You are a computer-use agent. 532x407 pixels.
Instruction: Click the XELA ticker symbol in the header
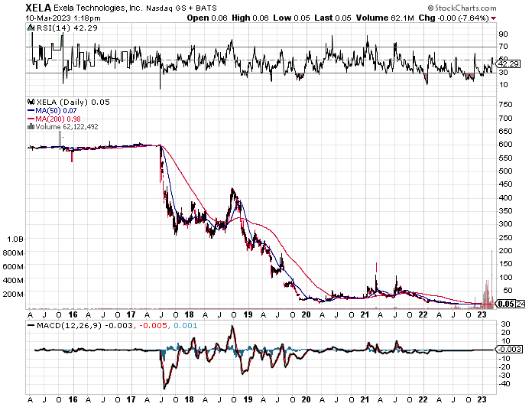(x=38, y=8)
